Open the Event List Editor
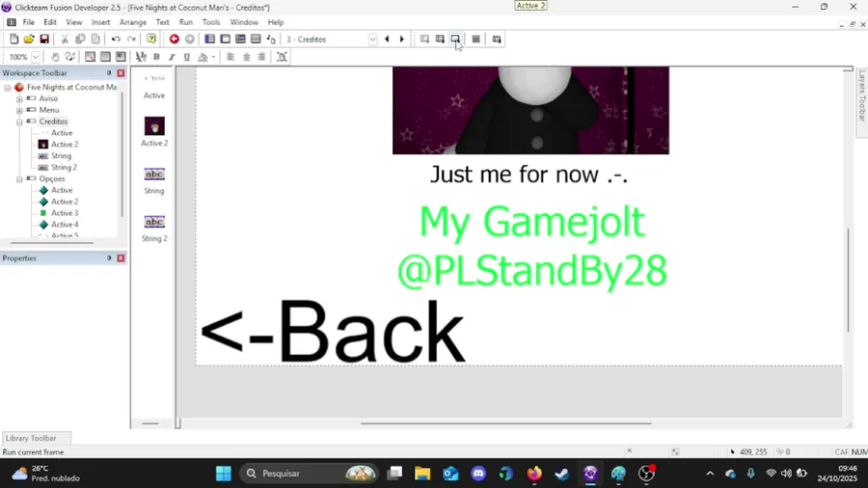Viewport: 868px width, 488px height. point(256,40)
